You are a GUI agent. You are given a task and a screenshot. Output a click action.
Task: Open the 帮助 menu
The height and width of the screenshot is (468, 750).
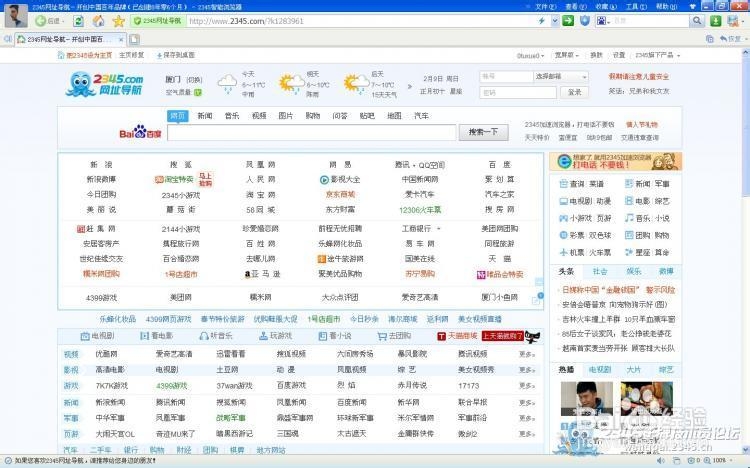(x=666, y=7)
